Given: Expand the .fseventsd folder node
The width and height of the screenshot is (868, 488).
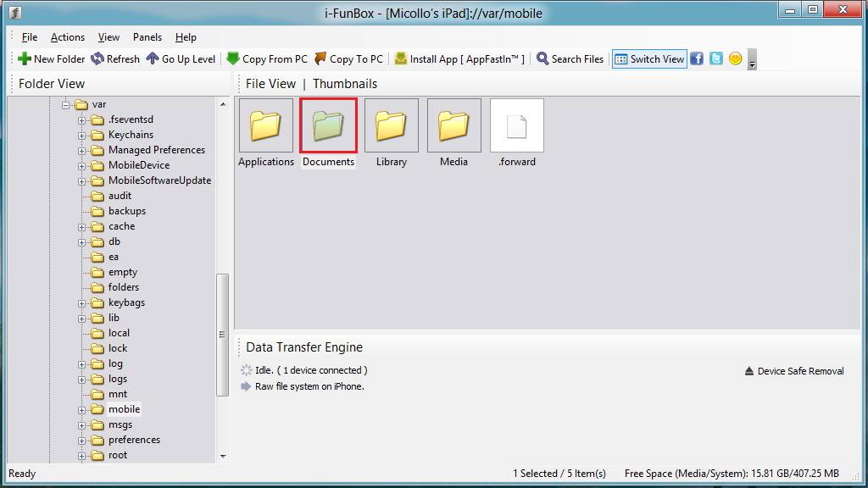Looking at the screenshot, I should [x=82, y=120].
